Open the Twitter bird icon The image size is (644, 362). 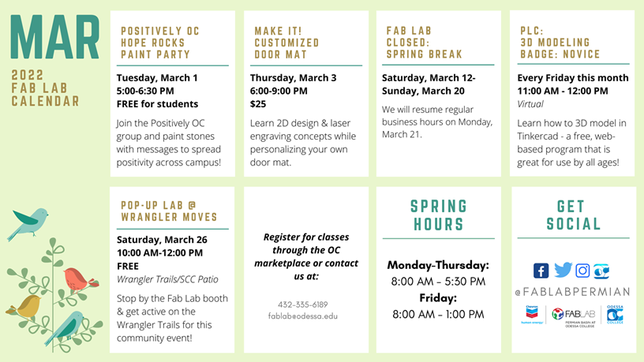(x=562, y=271)
